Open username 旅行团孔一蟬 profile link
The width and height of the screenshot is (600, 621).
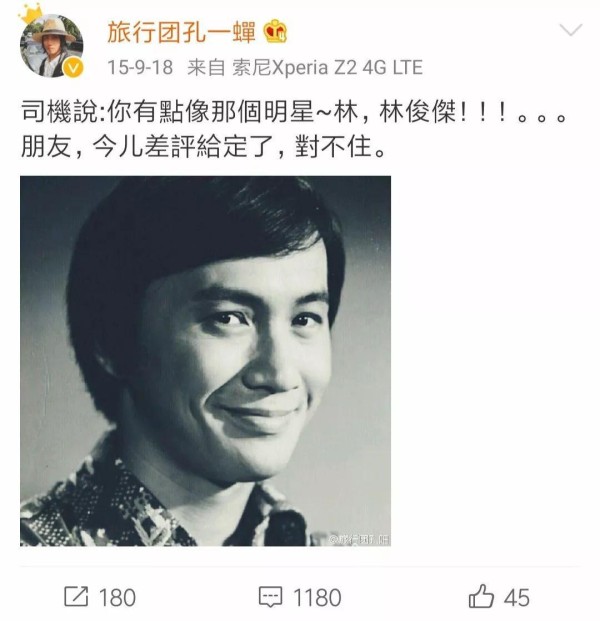[x=181, y=32]
